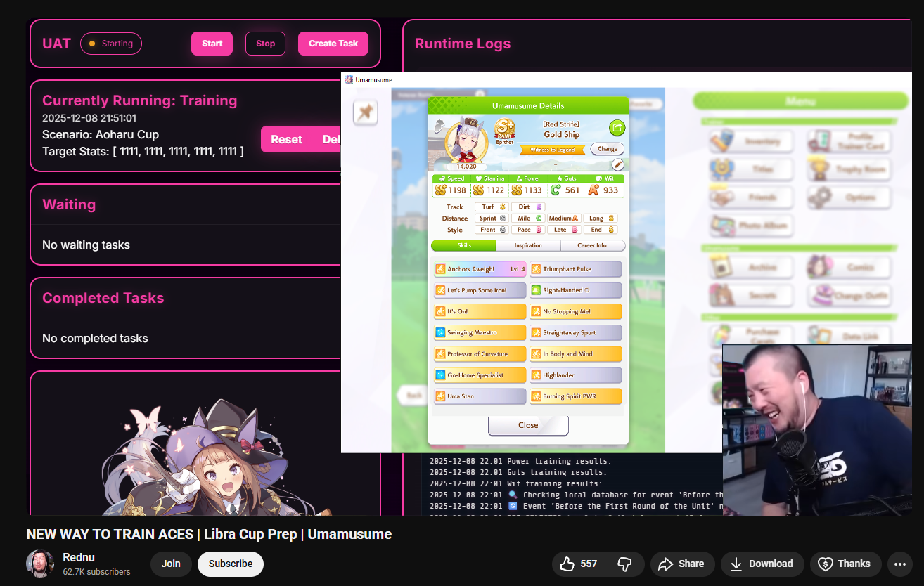Open Rednu's channel avatar
The image size is (924, 586).
(40, 564)
